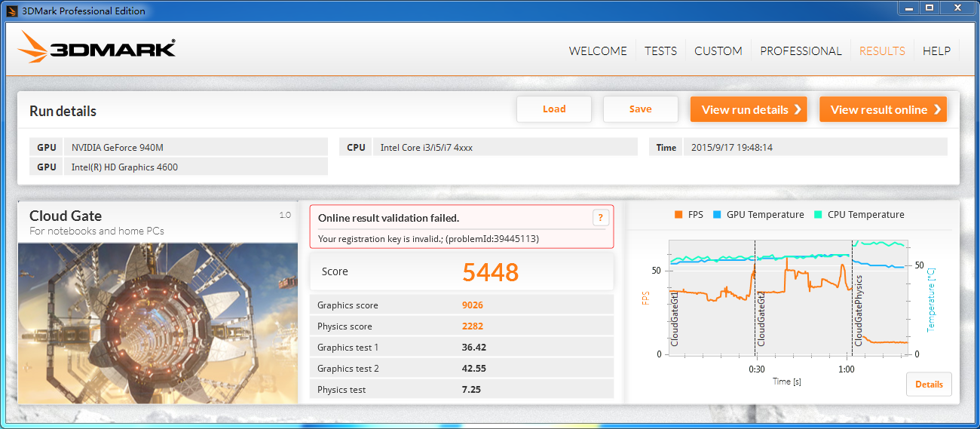Click the Physics test value 7.25
This screenshot has height=429, width=980.
tap(471, 390)
